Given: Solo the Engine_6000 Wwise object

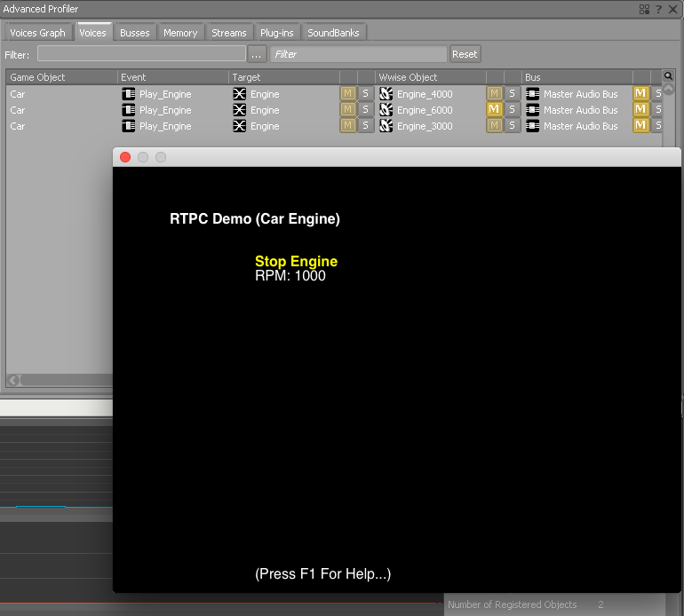Looking at the screenshot, I should point(513,109).
